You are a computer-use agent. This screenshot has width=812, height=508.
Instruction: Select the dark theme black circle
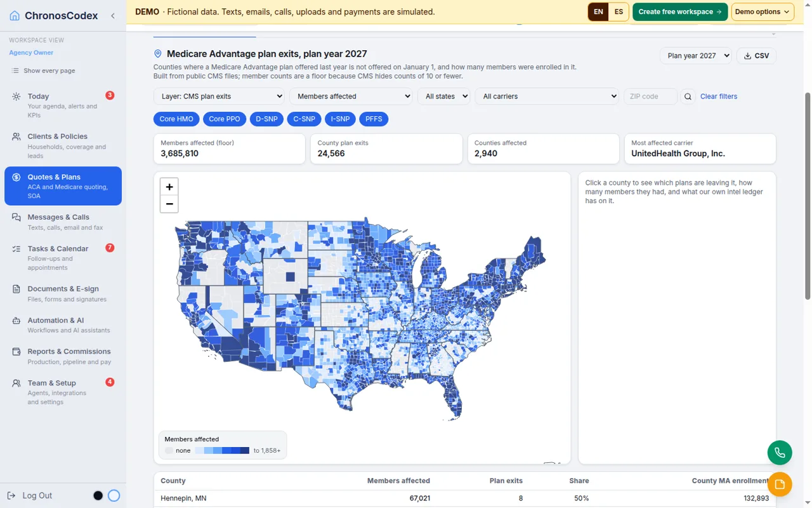point(98,496)
